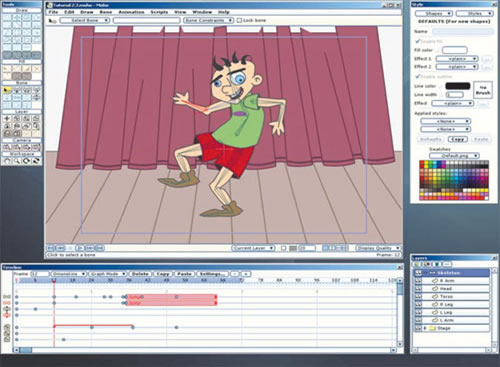Viewport: 500px width, 367px height.
Task: Click the rewind button below canvas
Action: click(x=51, y=248)
